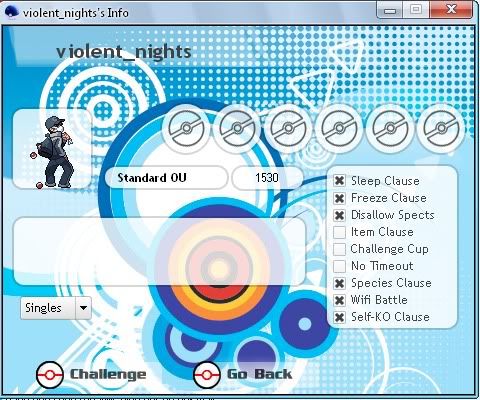This screenshot has width=480, height=400.
Task: Check the No Timeout option
Action: [339, 266]
